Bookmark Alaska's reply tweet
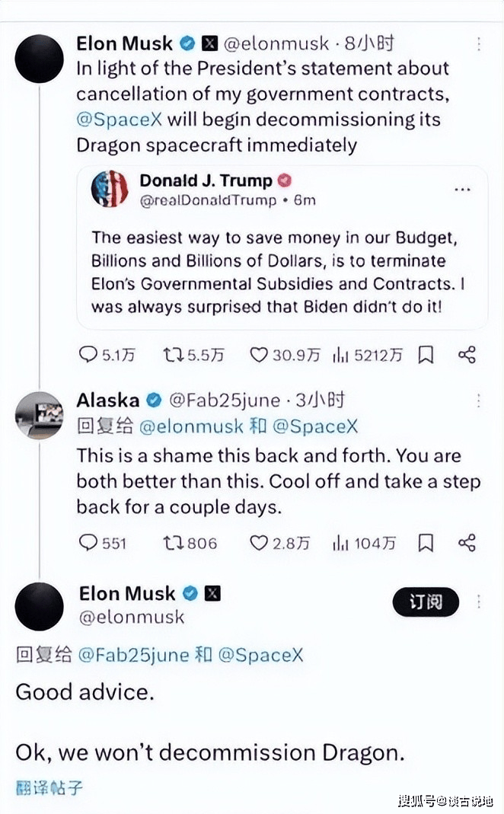The height and width of the screenshot is (814, 504). (x=426, y=543)
